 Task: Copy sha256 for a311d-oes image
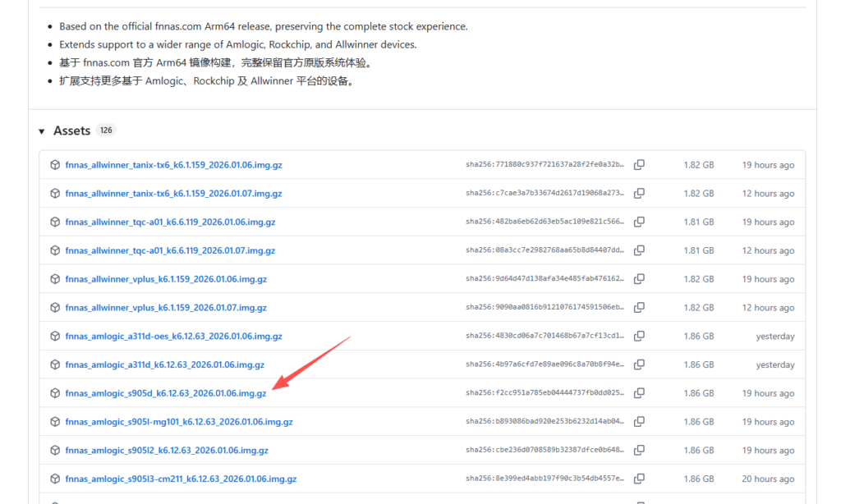tap(639, 337)
